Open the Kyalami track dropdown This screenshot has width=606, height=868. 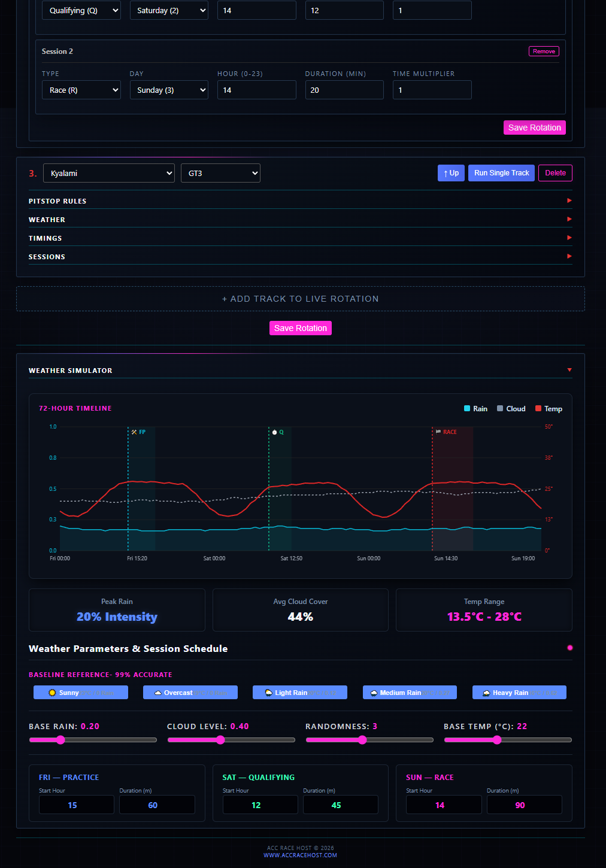(109, 173)
